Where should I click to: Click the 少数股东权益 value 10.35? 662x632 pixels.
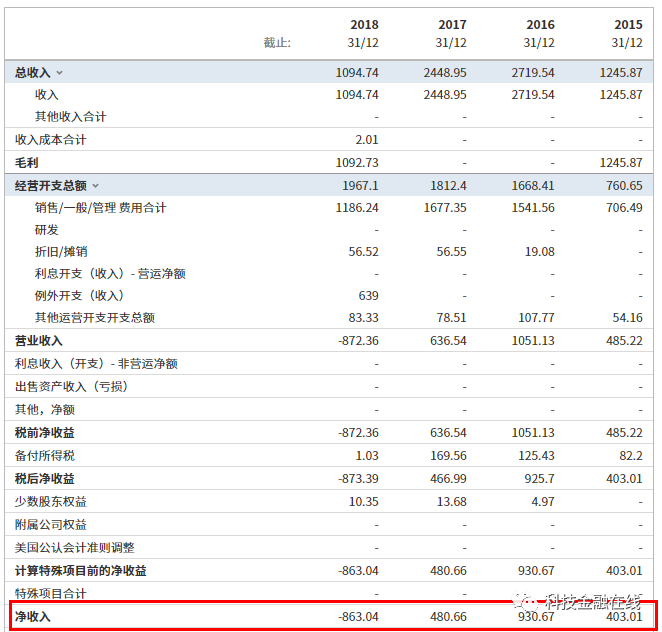[364, 502]
